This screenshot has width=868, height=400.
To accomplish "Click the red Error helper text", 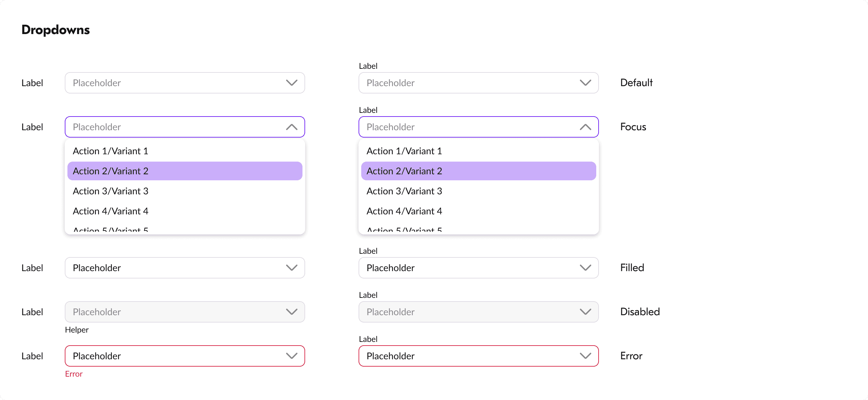I will pyautogui.click(x=74, y=374).
